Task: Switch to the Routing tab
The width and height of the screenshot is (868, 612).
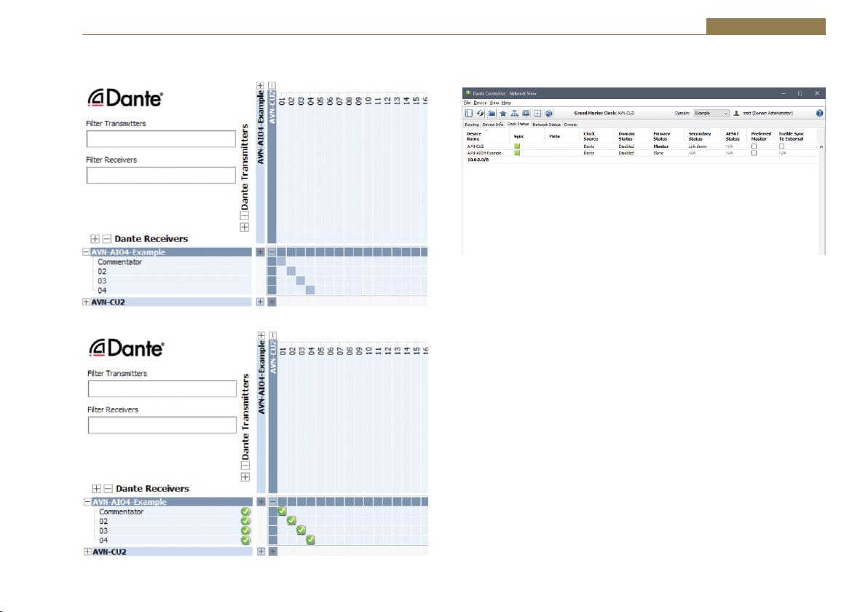Action: (472, 125)
